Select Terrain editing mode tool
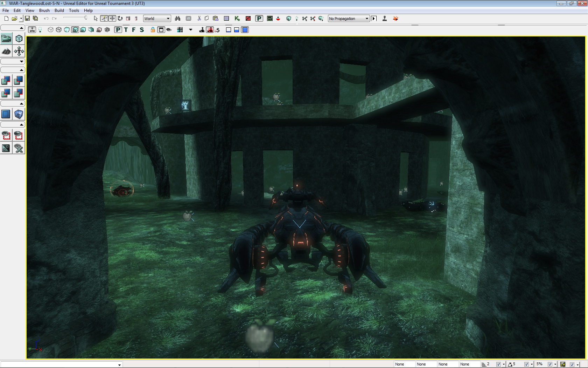Viewport: 588px width, 368px height. [6, 51]
